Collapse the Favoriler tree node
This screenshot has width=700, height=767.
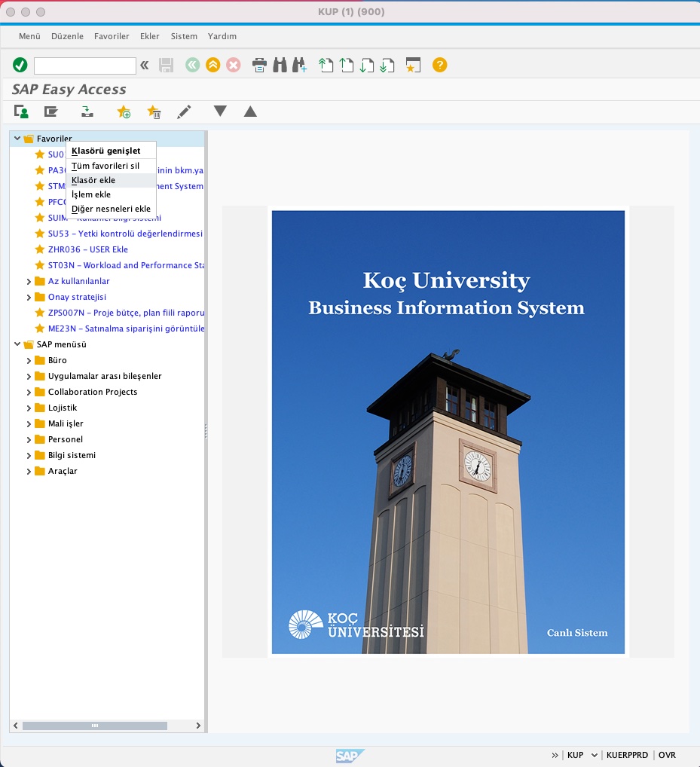[17, 139]
